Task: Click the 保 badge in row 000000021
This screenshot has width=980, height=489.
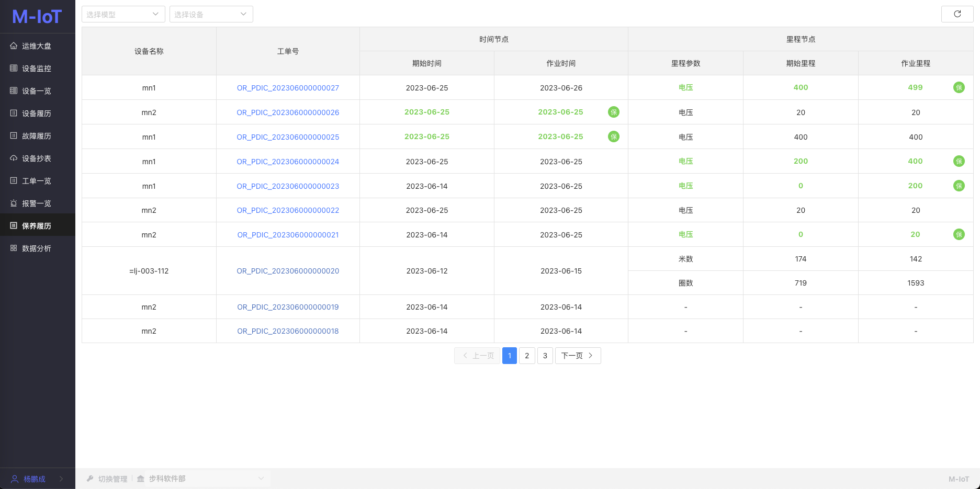Action: (959, 234)
